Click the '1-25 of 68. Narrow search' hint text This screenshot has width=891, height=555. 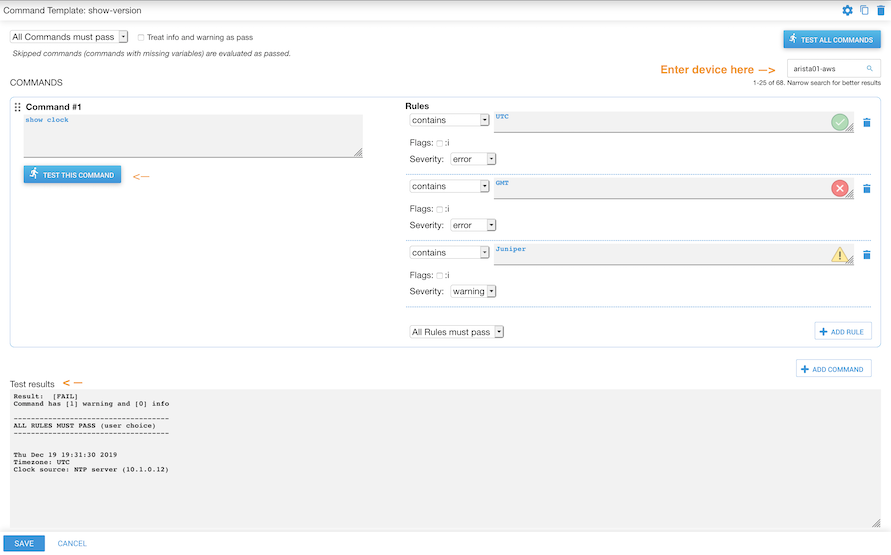pyautogui.click(x=817, y=83)
